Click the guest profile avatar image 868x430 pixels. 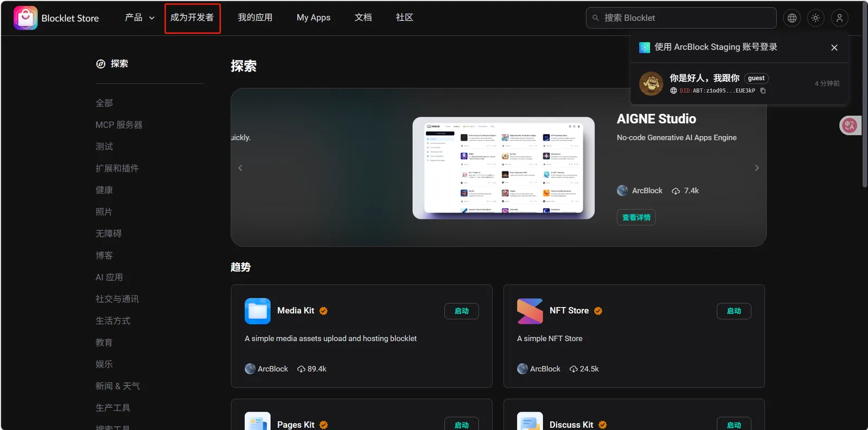[x=651, y=84]
